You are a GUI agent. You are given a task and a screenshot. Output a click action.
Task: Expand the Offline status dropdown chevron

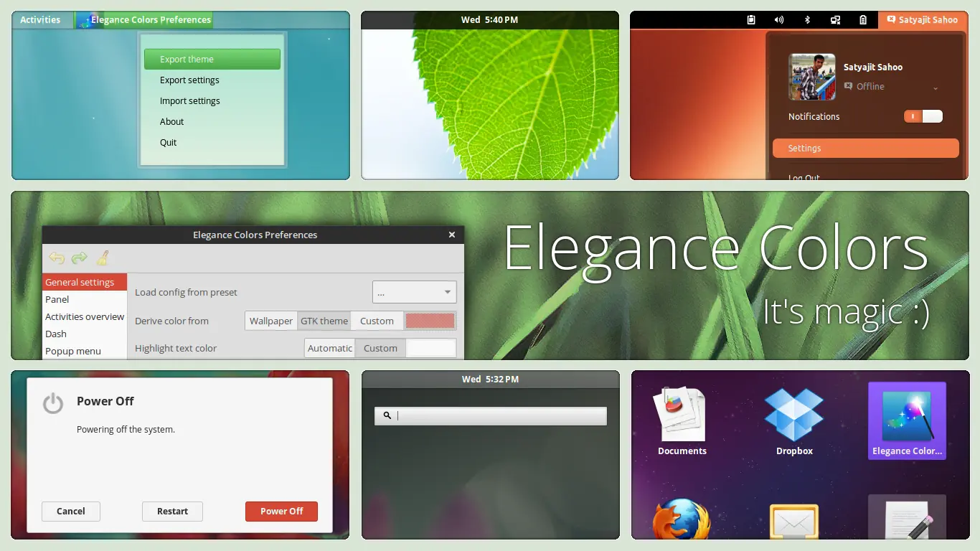[936, 88]
